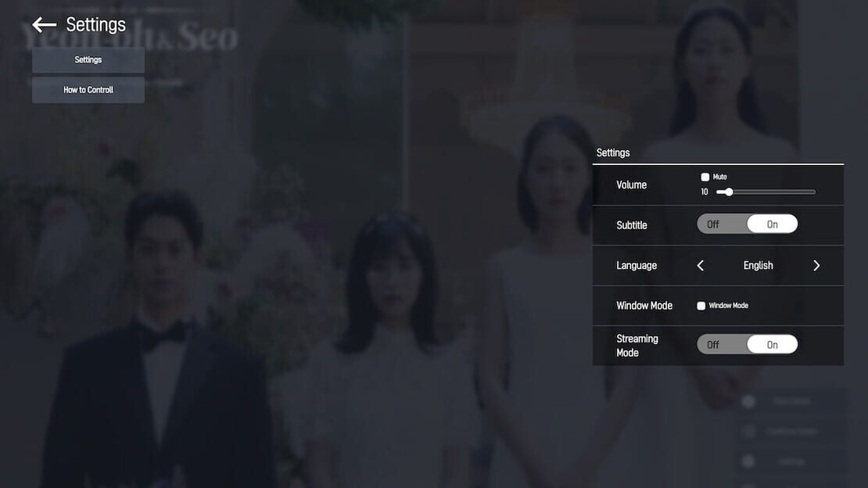Image resolution: width=868 pixels, height=488 pixels.
Task: Switch to the previous language
Action: (701, 266)
